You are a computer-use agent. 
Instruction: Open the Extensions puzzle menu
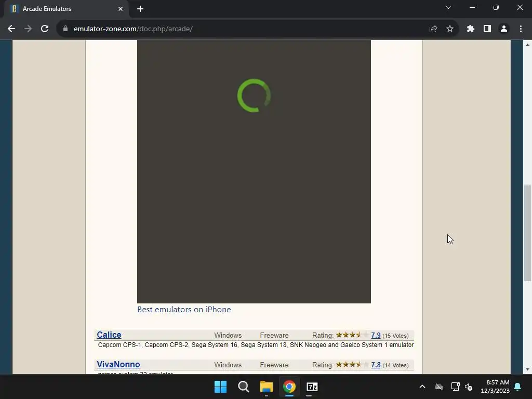coord(471,29)
